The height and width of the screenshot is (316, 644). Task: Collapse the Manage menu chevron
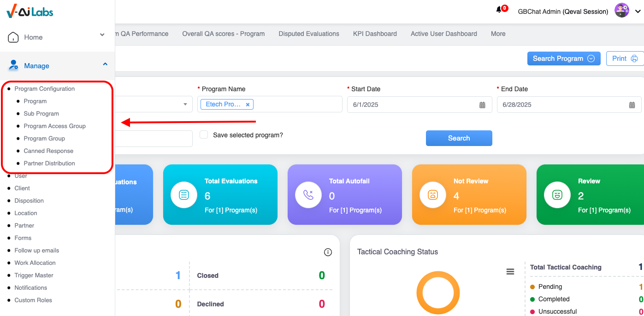pyautogui.click(x=105, y=64)
